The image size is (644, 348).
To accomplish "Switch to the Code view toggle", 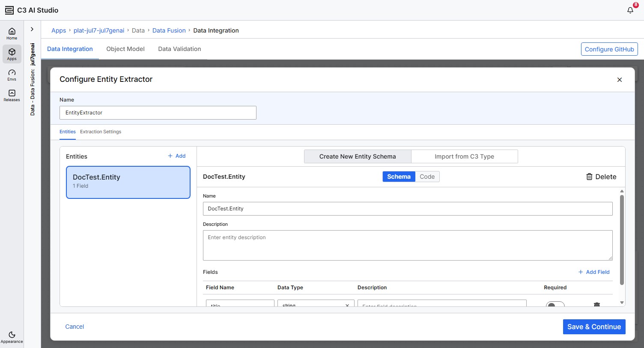I will coord(427,177).
